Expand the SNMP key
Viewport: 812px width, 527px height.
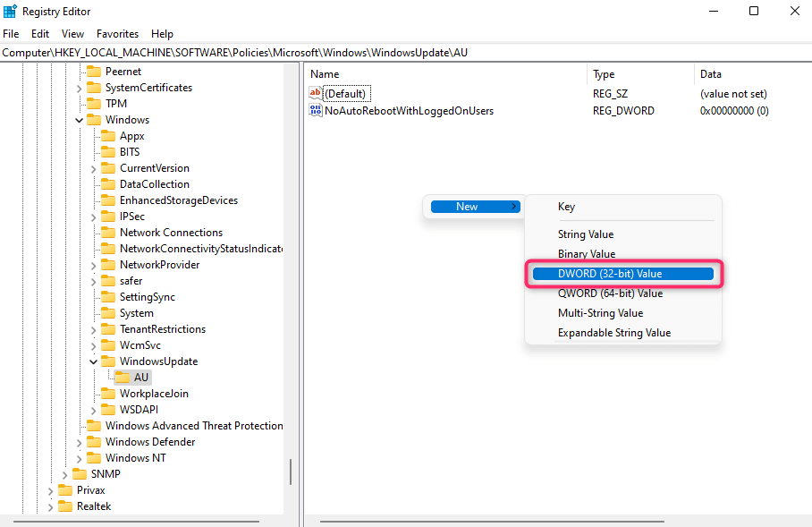coord(64,474)
